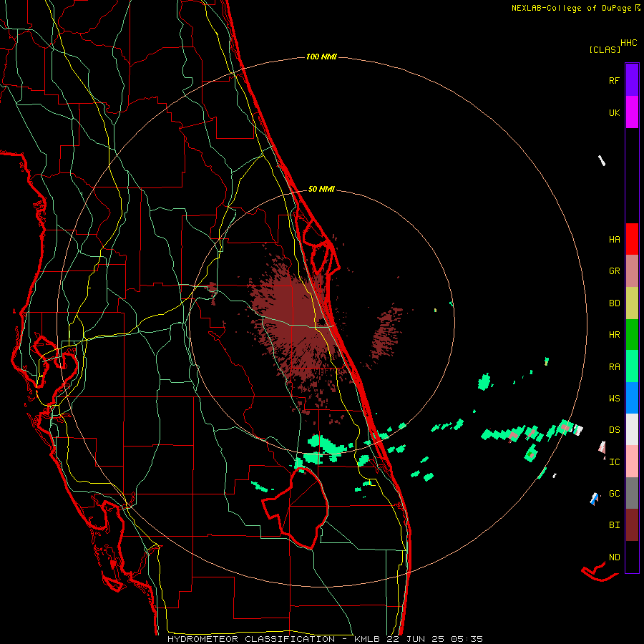
Task: Click the HYDROMETEOR CLASSIFICATION title text
Action: pos(251,639)
